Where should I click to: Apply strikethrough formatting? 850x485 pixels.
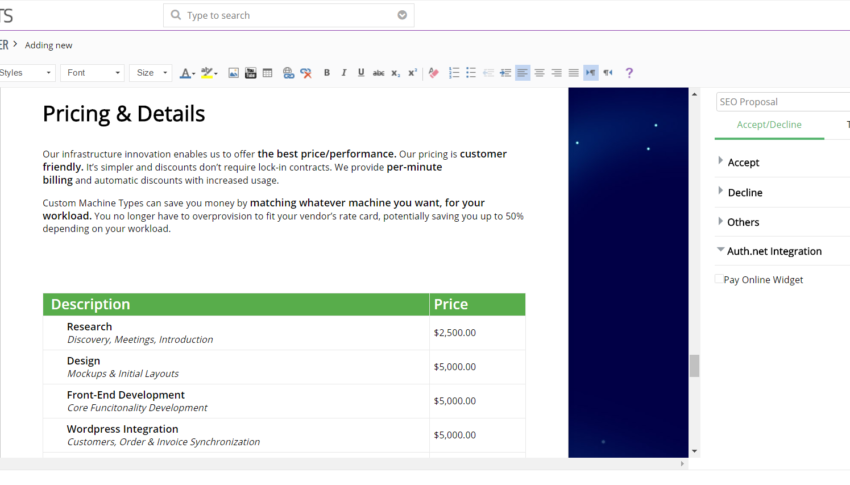pos(378,73)
